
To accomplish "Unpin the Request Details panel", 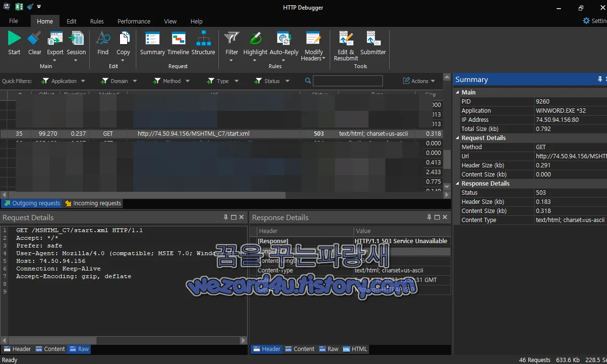I will tap(226, 217).
